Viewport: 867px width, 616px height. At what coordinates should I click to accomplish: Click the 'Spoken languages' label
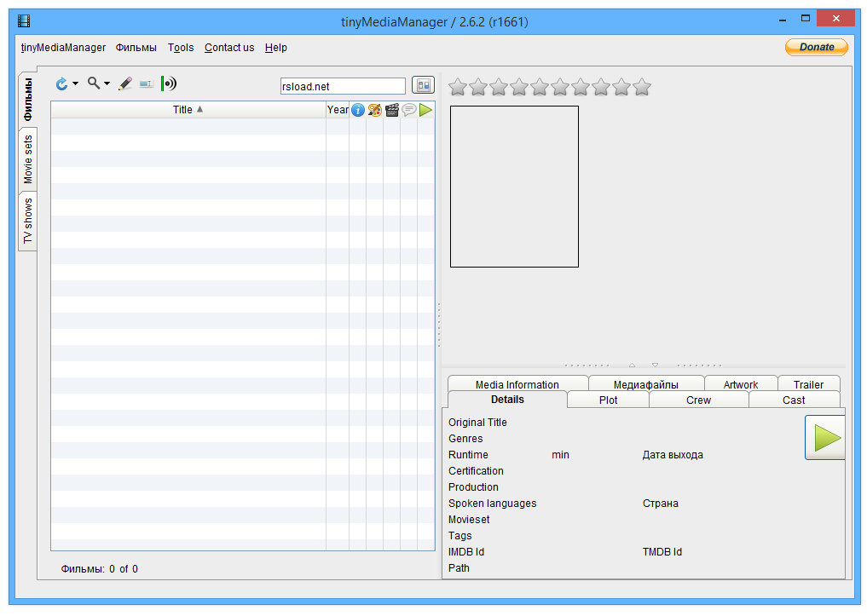point(493,504)
